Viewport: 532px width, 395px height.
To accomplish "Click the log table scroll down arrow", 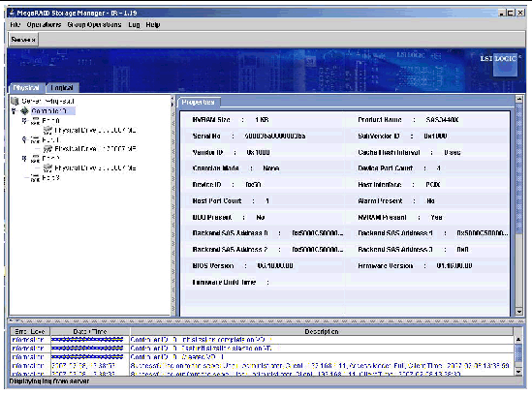I will click(x=518, y=372).
